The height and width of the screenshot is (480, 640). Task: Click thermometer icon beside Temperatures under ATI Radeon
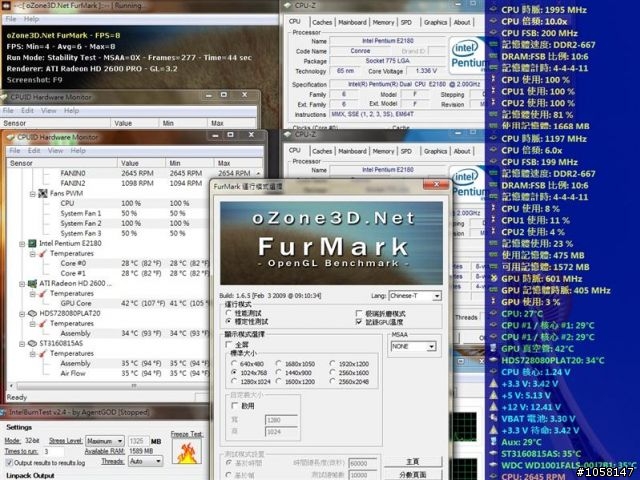42,293
